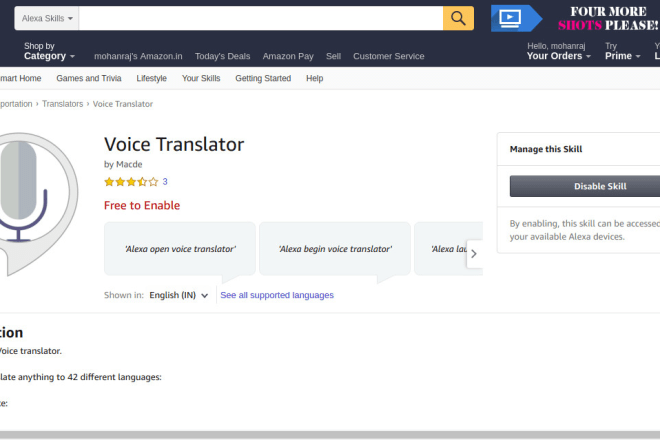The image size is (660, 440).
Task: Select 'Alexa begin voice translator' phrase bubble
Action: 335,249
